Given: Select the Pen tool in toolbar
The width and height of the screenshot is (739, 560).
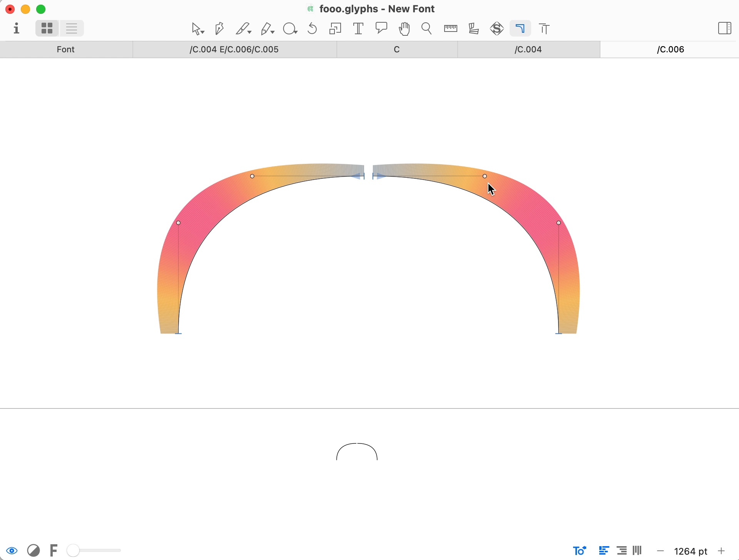Looking at the screenshot, I should (x=219, y=28).
